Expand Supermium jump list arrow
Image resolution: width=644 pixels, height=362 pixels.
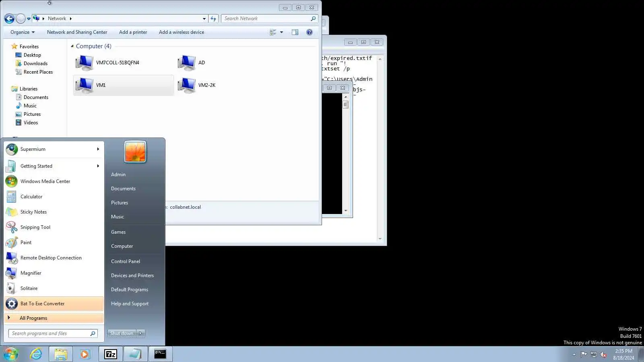point(98,149)
